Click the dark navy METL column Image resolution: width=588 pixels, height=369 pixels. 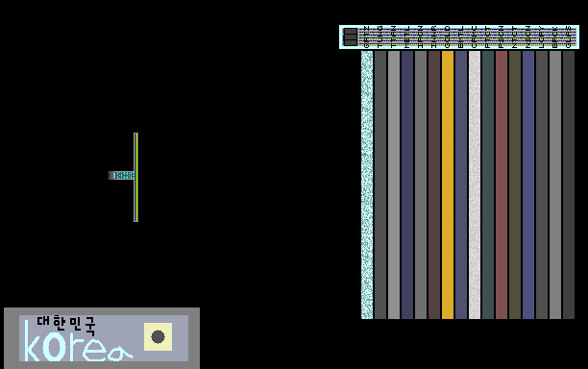[x=406, y=184]
